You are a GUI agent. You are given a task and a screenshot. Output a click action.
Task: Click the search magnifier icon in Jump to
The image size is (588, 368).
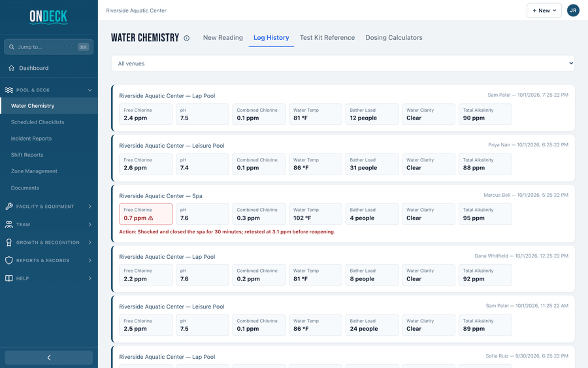[12, 47]
